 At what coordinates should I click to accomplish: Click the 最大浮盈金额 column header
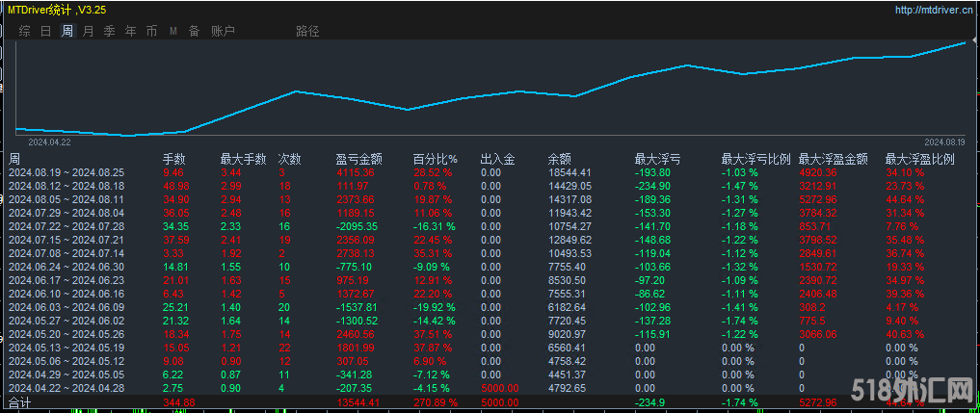pos(834,159)
